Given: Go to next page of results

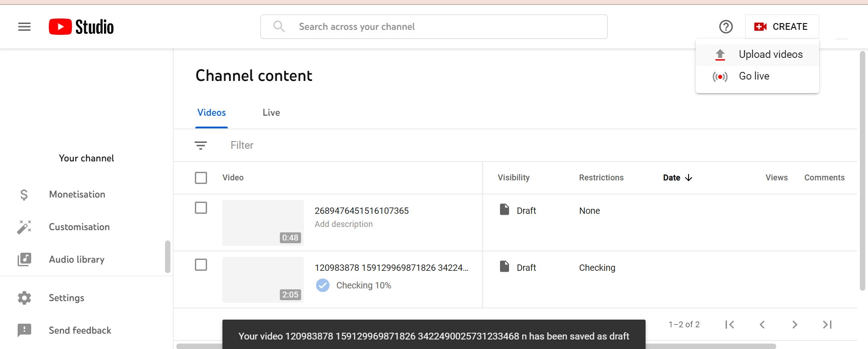Looking at the screenshot, I should pyautogui.click(x=795, y=325).
